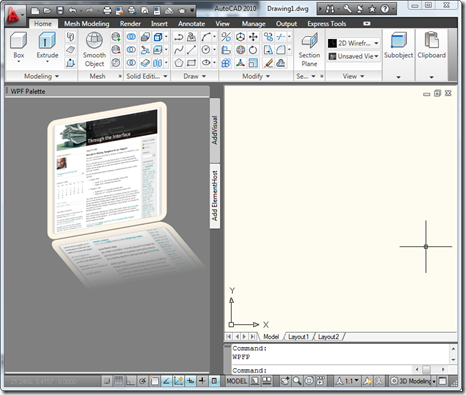Toggle Ortho Mode in status bar
The image size is (466, 395).
point(130,381)
